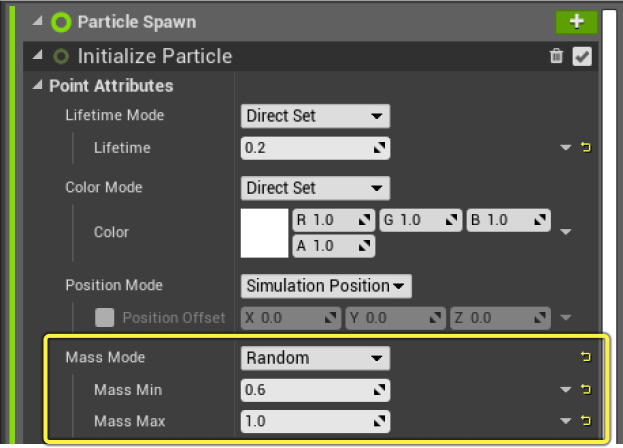Open the Color Mode dropdown
The image size is (623, 448).
[x=315, y=188]
